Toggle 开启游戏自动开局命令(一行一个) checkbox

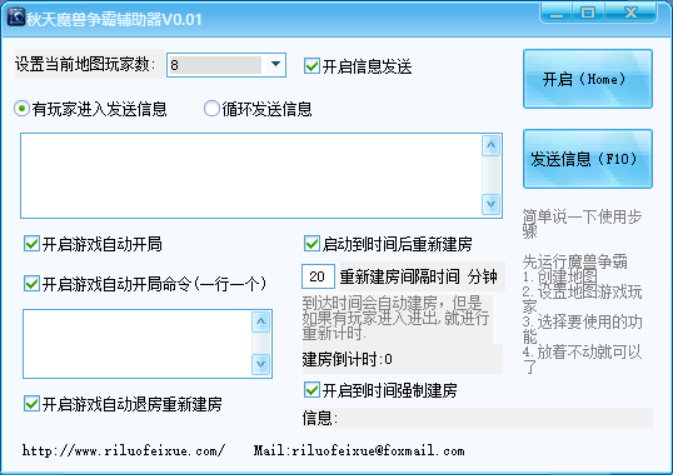tap(32, 284)
